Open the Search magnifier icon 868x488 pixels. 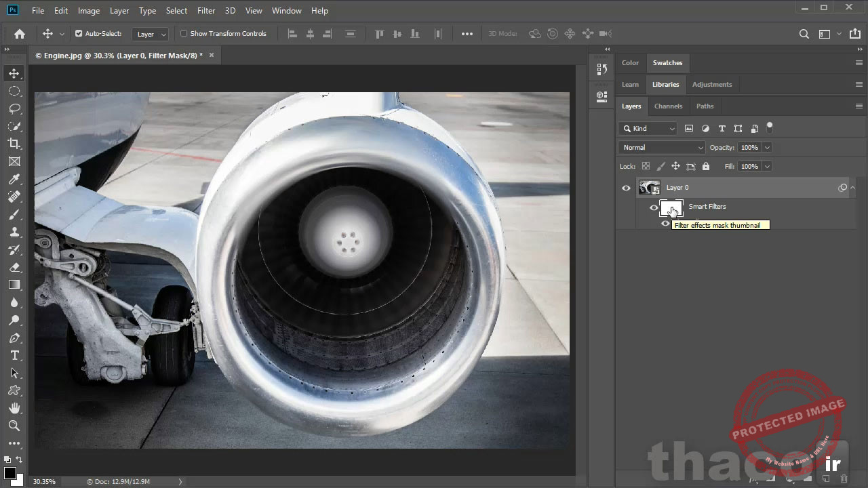pos(804,34)
